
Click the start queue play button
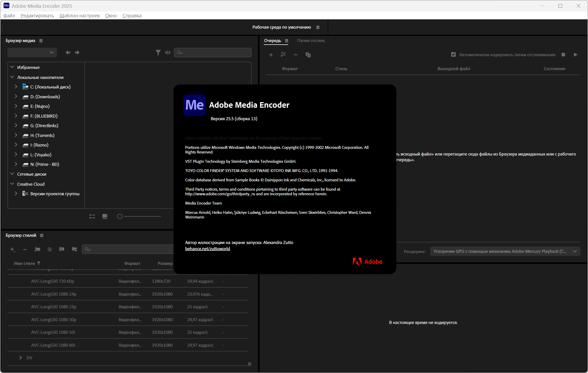pos(575,55)
